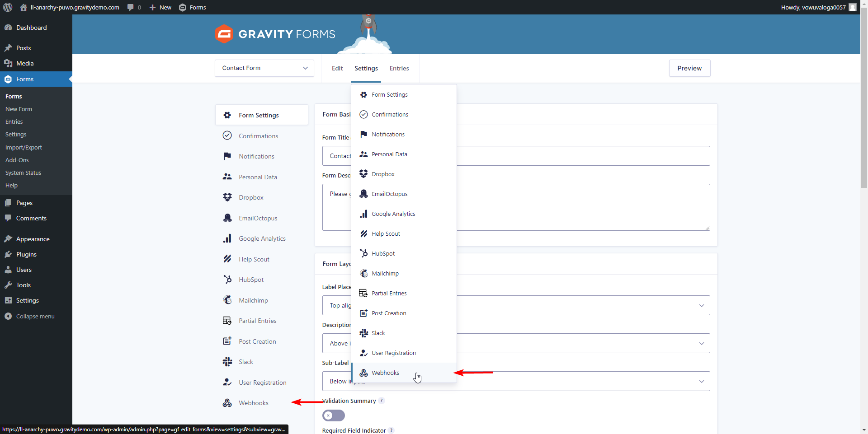Click the Dropbox icon in the dropdown menu

363,174
